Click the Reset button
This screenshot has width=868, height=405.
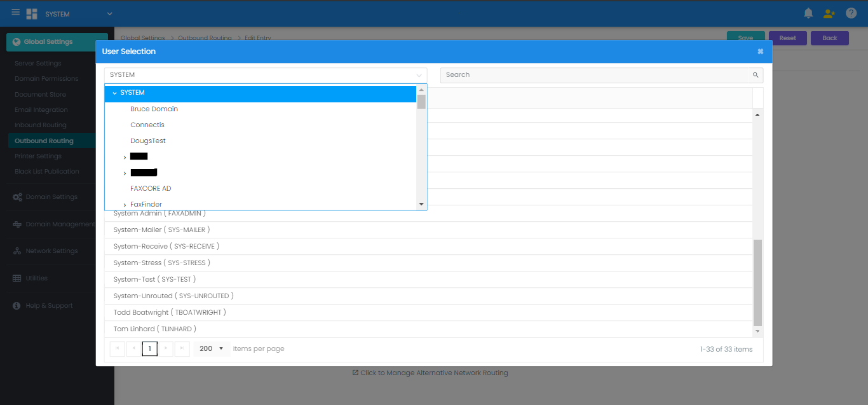pos(787,38)
